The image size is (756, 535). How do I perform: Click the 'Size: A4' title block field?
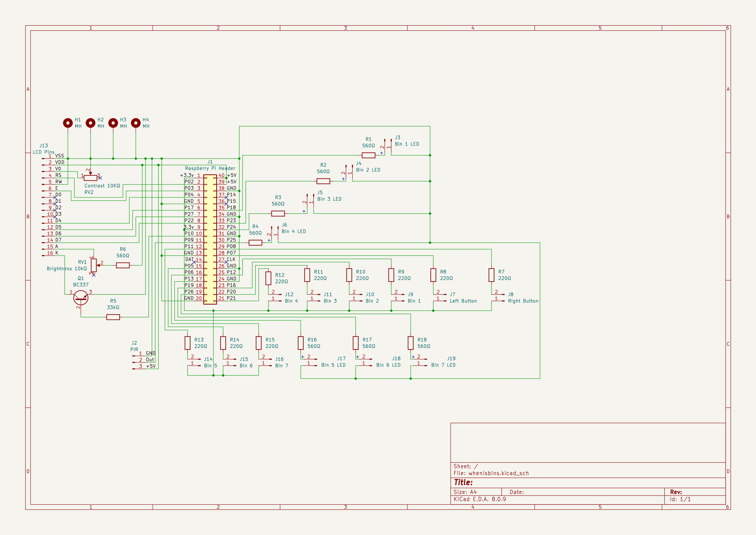[x=465, y=492]
